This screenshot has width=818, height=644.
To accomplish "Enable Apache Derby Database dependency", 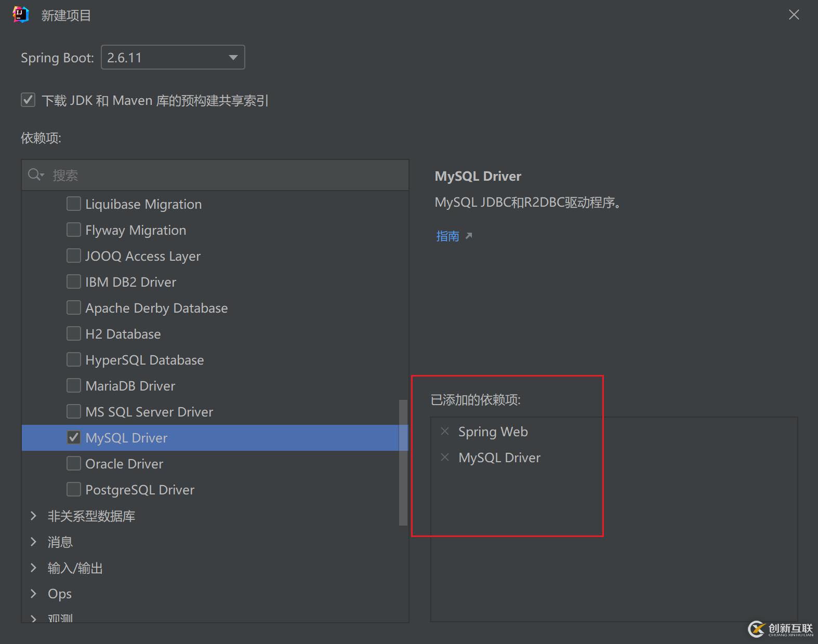I will click(74, 307).
